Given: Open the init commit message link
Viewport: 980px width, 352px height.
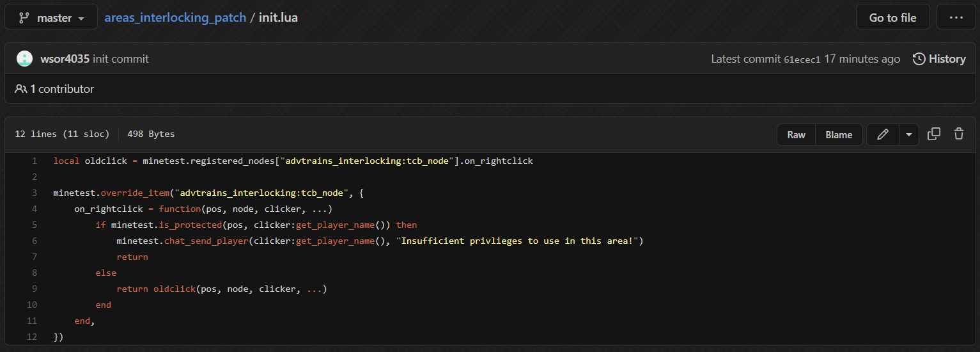Looking at the screenshot, I should [121, 59].
